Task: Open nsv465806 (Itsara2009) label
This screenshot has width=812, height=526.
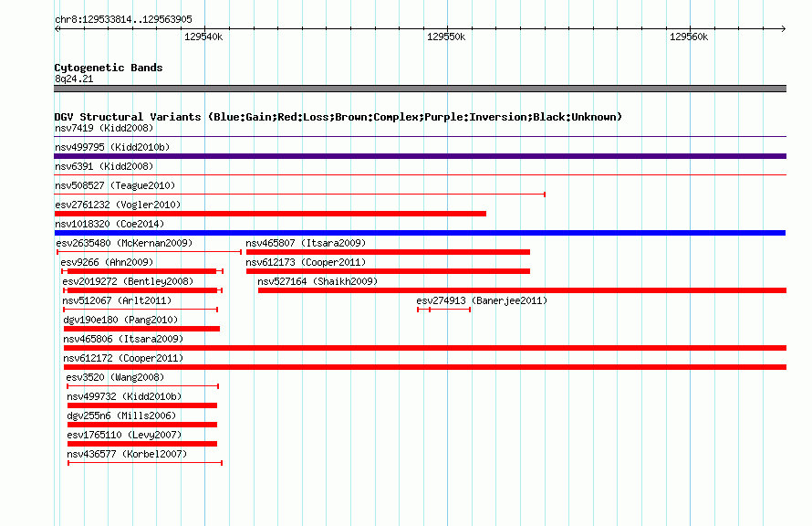Action: tap(123, 339)
